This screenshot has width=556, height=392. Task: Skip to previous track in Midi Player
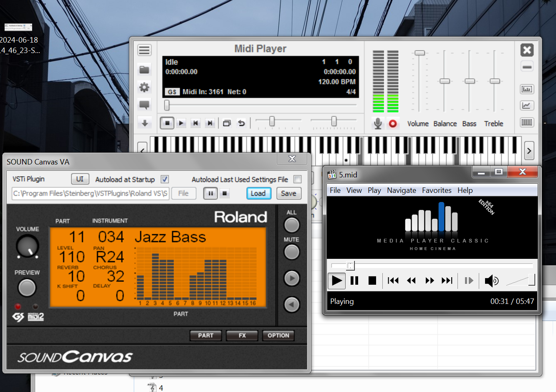[x=196, y=123]
